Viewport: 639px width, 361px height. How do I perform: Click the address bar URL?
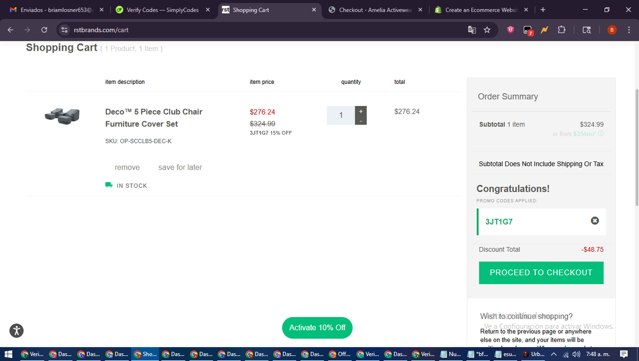[101, 30]
